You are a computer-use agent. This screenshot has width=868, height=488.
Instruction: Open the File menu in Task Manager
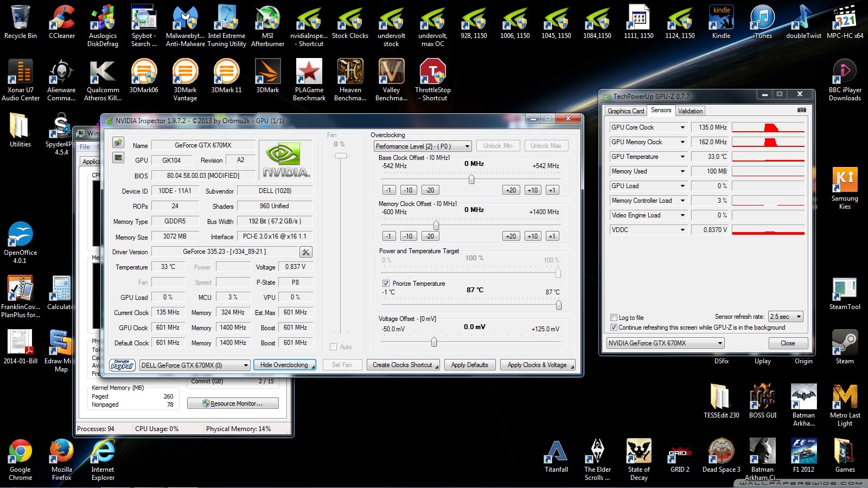[x=85, y=147]
